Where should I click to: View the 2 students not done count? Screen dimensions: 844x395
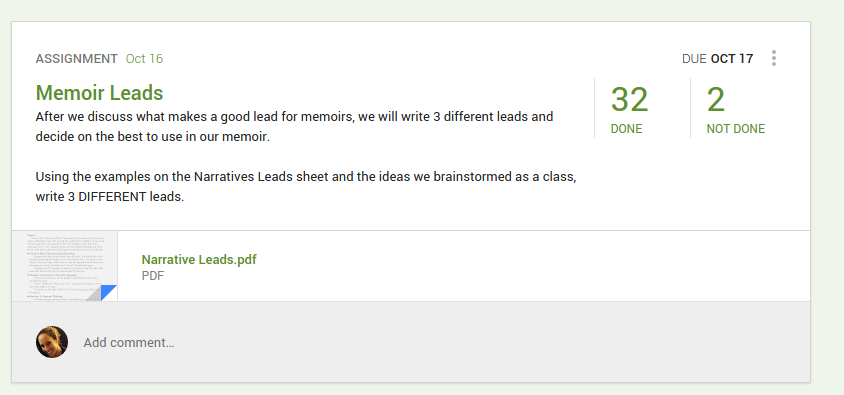[715, 100]
